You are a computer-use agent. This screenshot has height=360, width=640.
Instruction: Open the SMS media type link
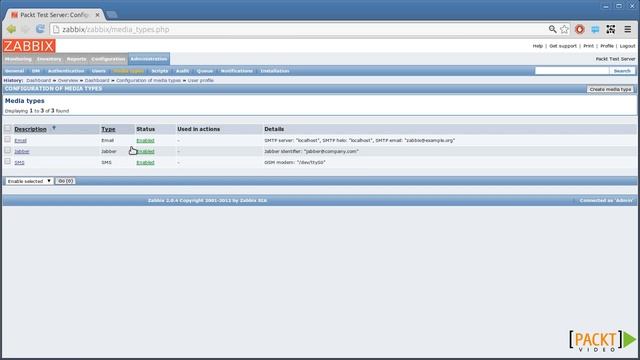tap(19, 162)
